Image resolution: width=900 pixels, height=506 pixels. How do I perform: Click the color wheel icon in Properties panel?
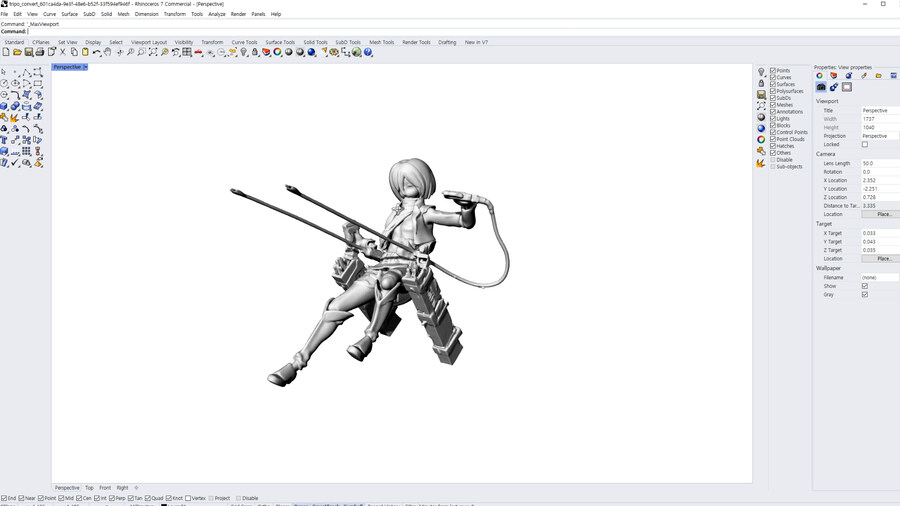(819, 76)
